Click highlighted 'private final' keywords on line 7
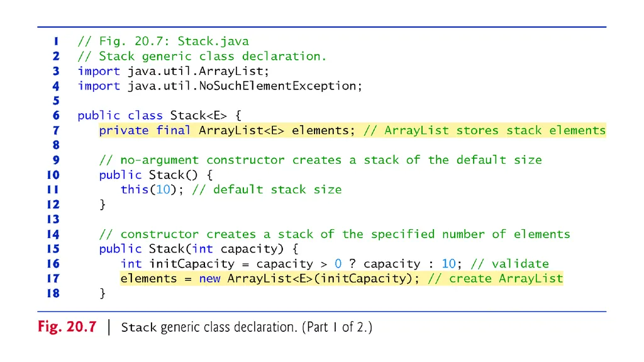The width and height of the screenshot is (644, 362). pos(145,130)
